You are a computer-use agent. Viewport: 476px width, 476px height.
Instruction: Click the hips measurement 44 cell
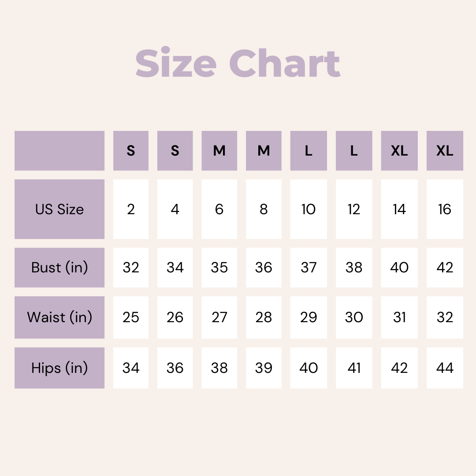445,368
